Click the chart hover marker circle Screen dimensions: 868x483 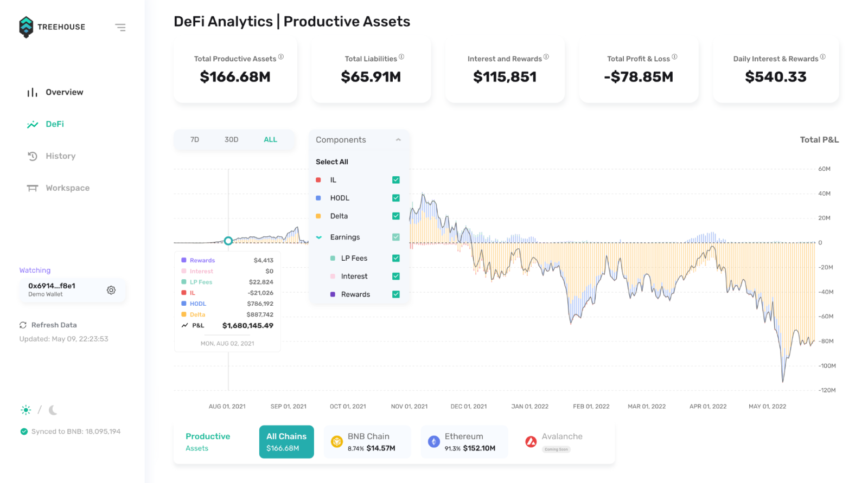click(x=228, y=241)
